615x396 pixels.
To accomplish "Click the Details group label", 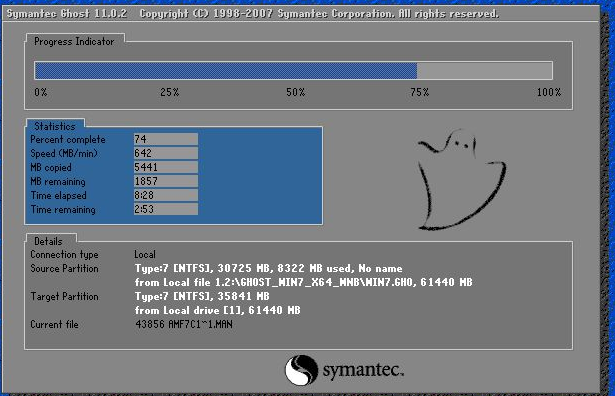I will coord(48,241).
